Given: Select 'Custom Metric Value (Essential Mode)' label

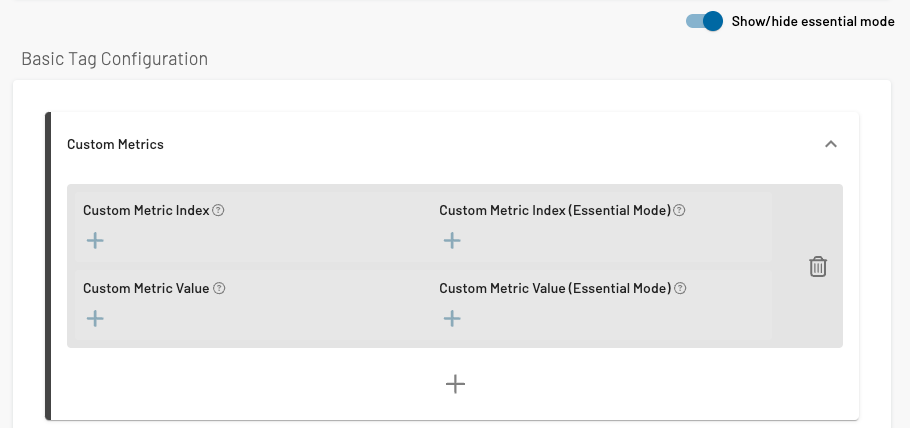Looking at the screenshot, I should [554, 288].
